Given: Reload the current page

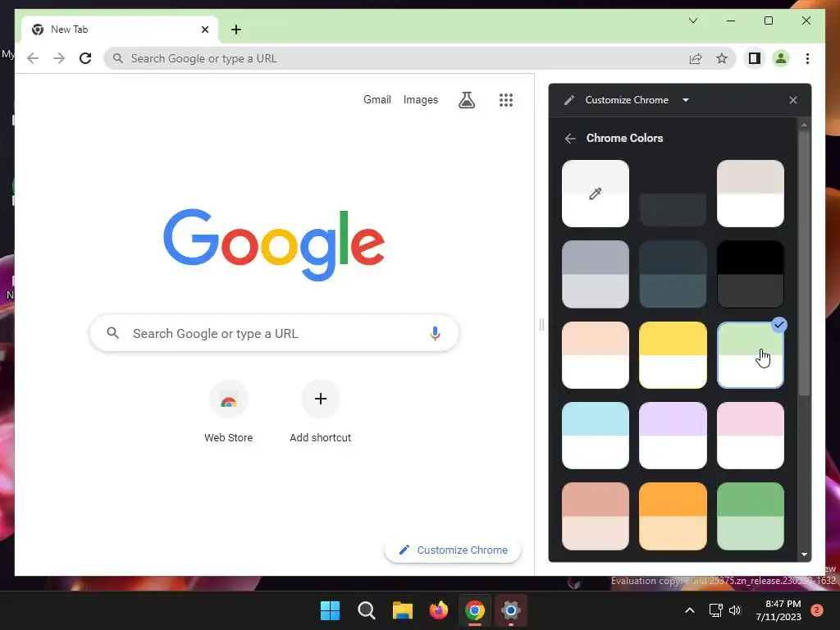Looking at the screenshot, I should point(85,58).
